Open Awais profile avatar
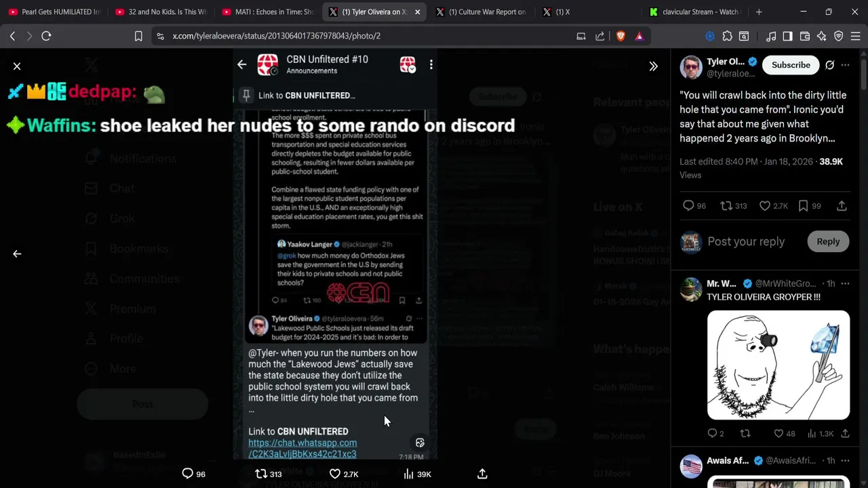868x488 pixels. tap(691, 466)
